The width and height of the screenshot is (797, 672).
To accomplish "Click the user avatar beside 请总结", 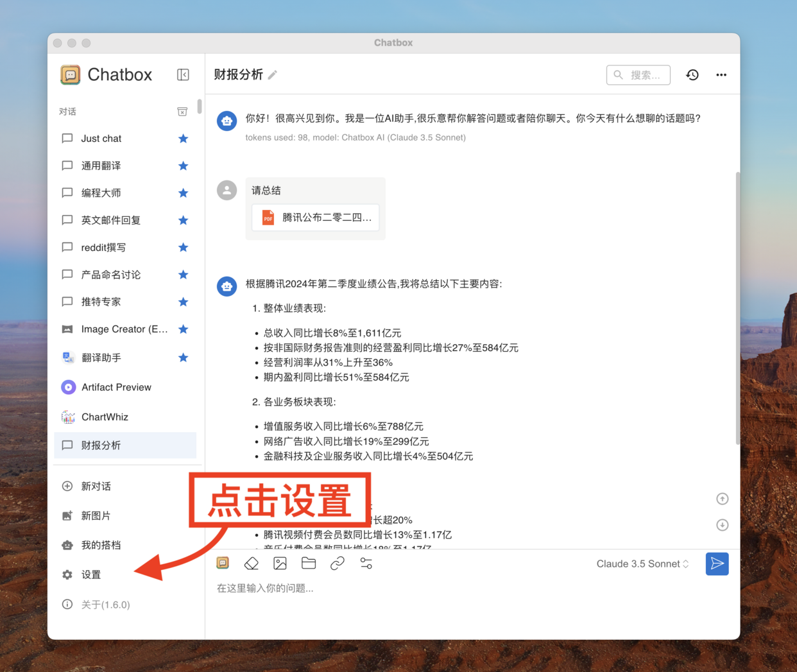I will click(x=227, y=191).
